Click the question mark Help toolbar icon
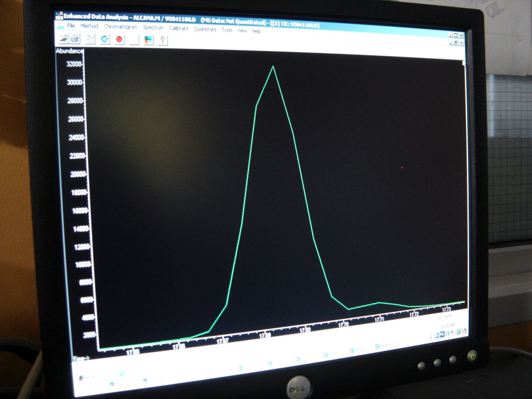The height and width of the screenshot is (399, 532). point(162,41)
